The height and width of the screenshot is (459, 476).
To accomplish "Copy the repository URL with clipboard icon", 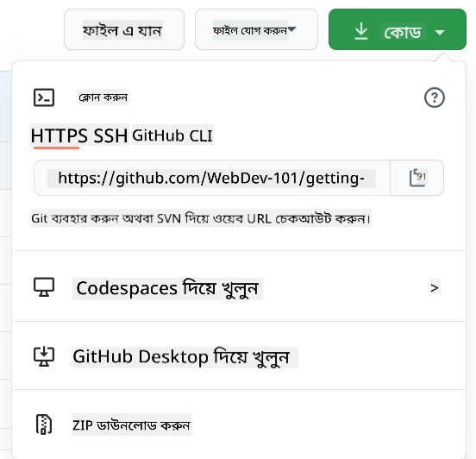I will pos(417,178).
